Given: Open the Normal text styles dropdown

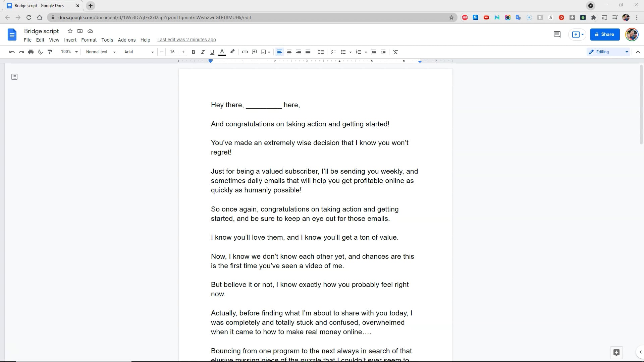Looking at the screenshot, I should tap(101, 52).
